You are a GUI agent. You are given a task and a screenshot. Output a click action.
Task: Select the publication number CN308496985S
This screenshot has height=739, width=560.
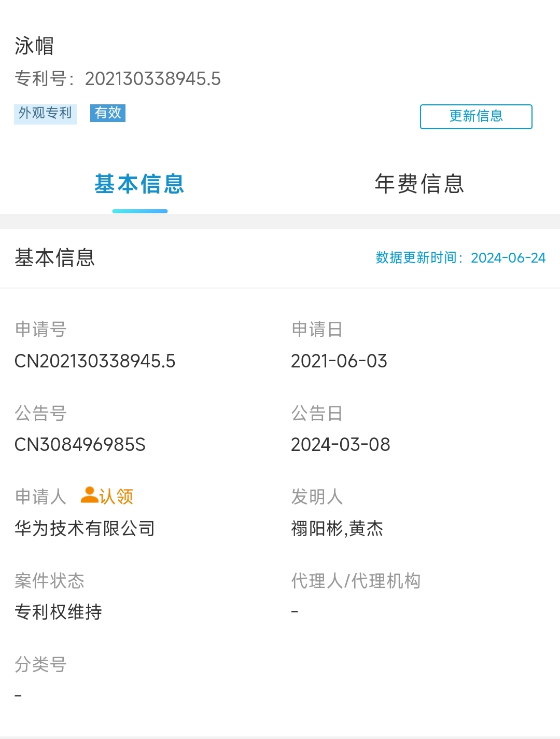pyautogui.click(x=80, y=445)
